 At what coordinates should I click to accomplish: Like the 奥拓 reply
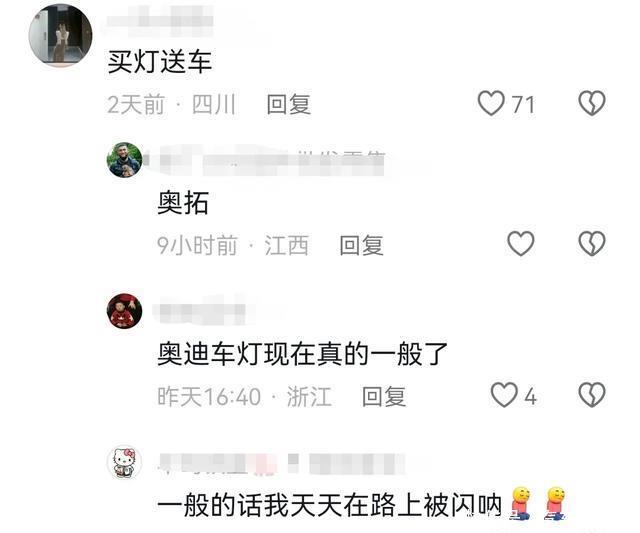[520, 244]
